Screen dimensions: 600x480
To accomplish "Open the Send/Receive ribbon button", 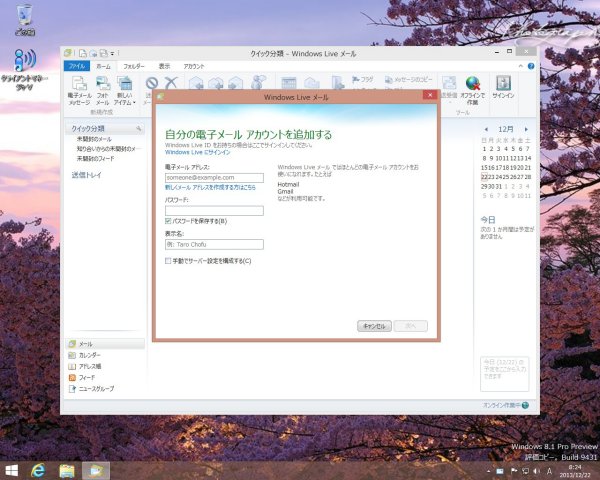I will pos(449,89).
